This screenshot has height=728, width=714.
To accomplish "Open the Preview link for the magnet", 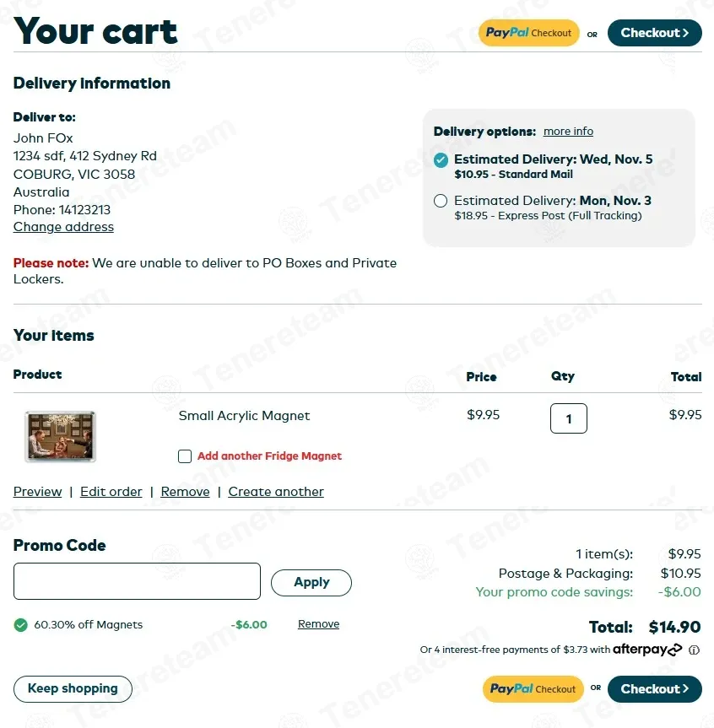I will point(37,492).
